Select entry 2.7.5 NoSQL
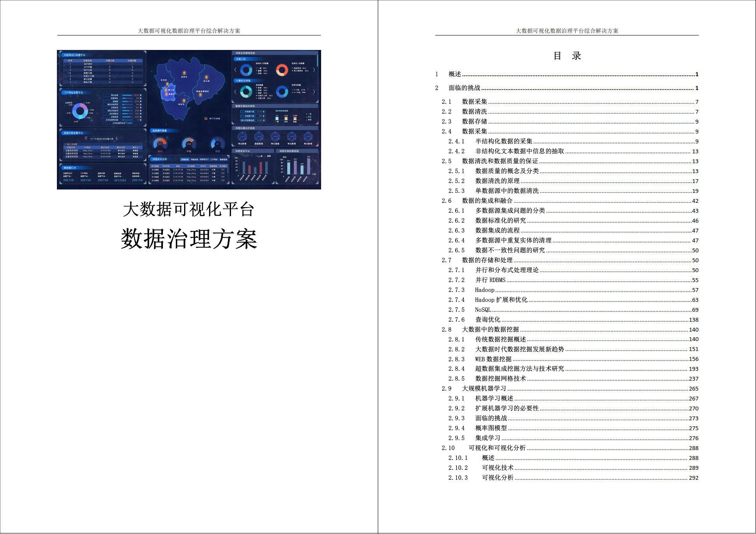Image resolution: width=756 pixels, height=534 pixels. click(573, 310)
